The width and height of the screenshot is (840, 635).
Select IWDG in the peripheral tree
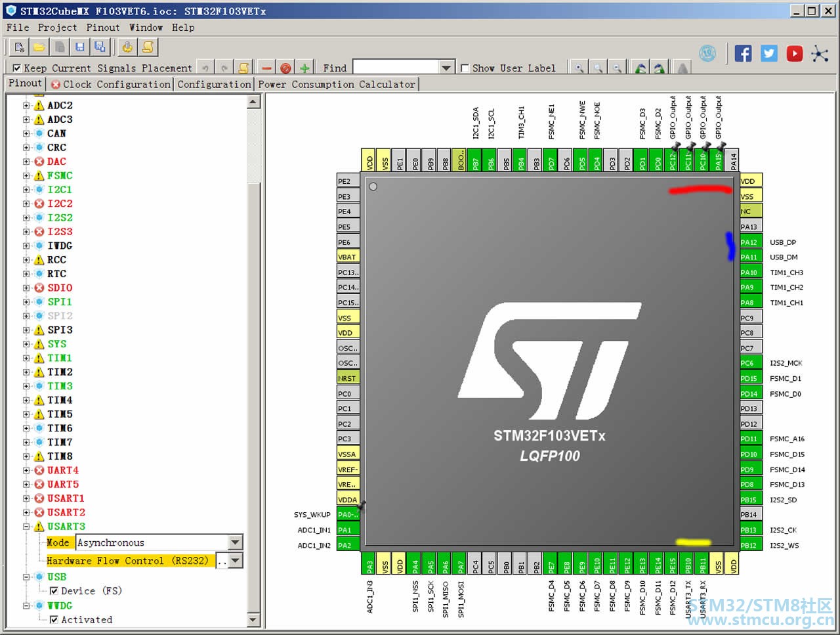pos(60,246)
